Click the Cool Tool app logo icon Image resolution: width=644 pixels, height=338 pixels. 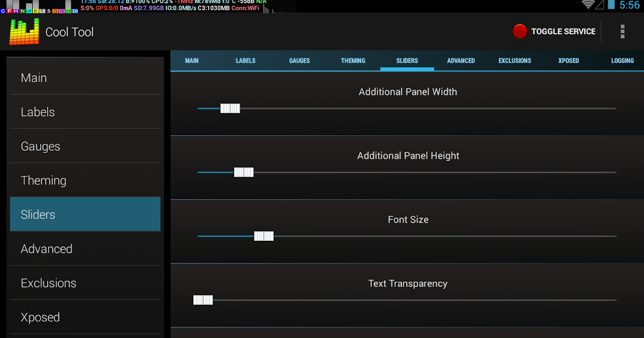click(x=24, y=32)
